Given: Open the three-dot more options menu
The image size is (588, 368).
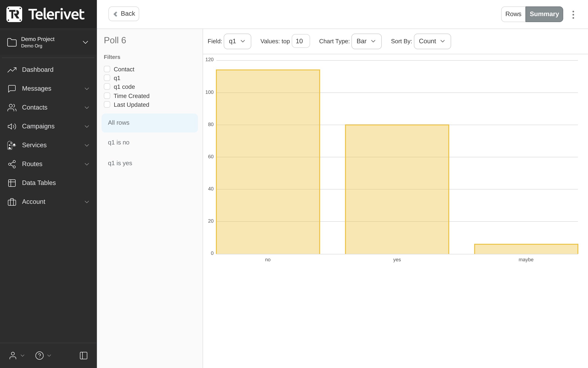Looking at the screenshot, I should 573,14.
